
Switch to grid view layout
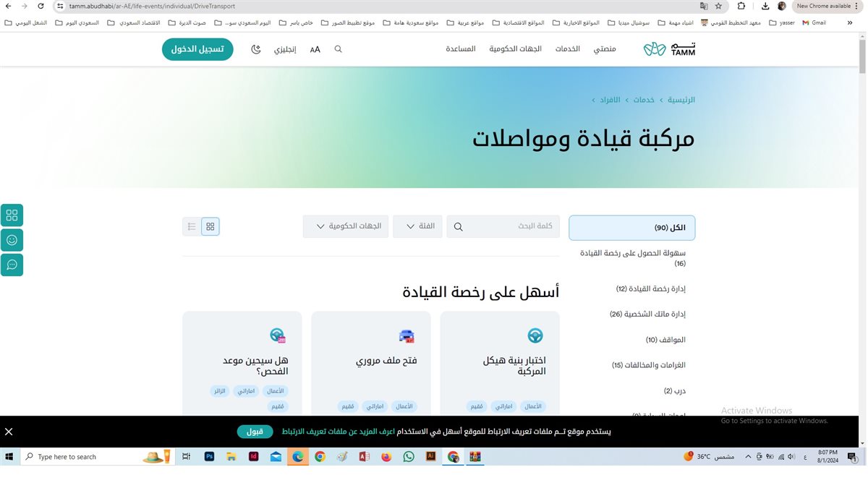click(x=210, y=226)
